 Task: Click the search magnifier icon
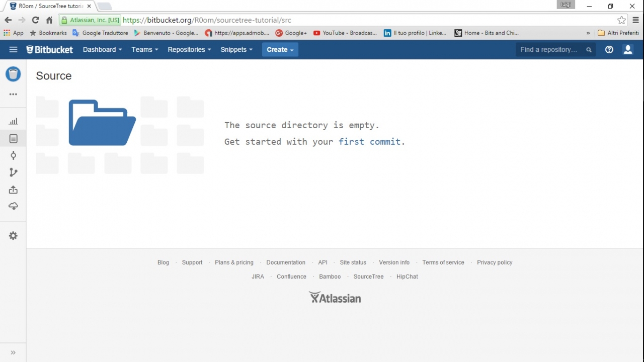pyautogui.click(x=589, y=50)
